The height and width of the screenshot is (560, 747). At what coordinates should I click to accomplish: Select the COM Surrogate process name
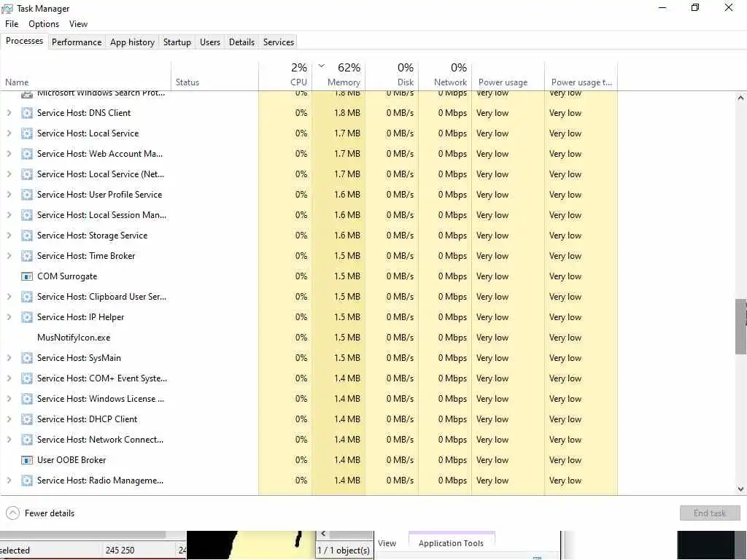(67, 276)
